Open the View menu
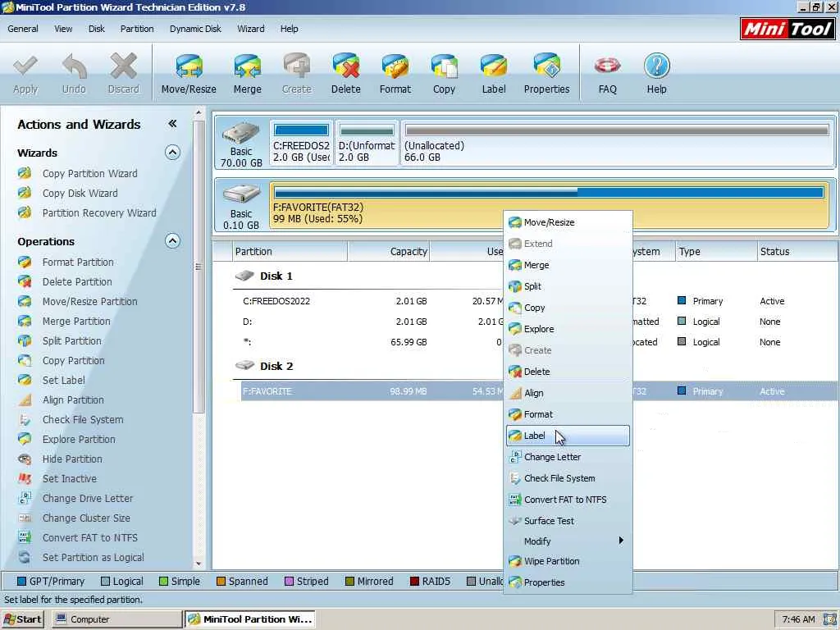Image resolution: width=840 pixels, height=630 pixels. [63, 29]
